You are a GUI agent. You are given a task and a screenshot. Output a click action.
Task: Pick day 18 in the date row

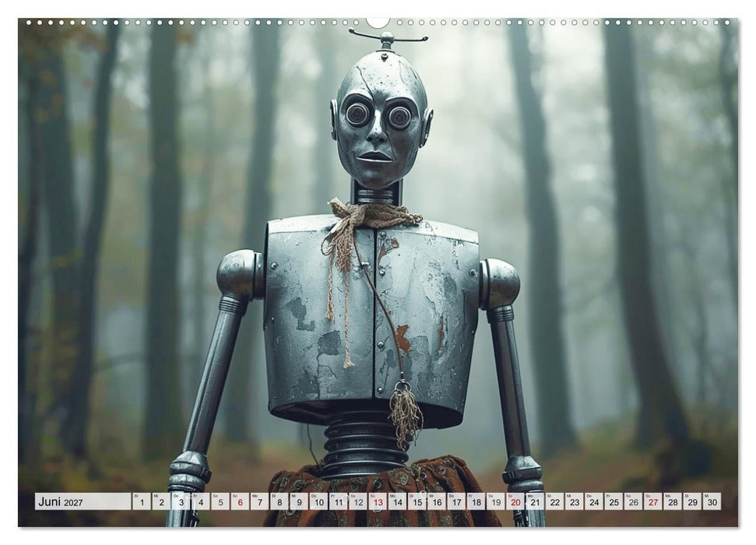(x=476, y=501)
